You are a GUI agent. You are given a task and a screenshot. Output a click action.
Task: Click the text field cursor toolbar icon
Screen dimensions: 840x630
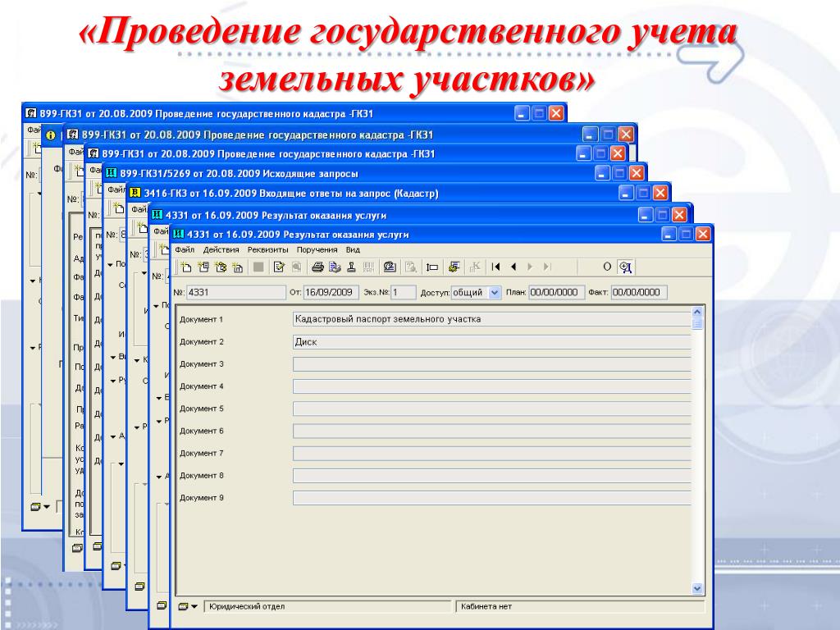(432, 267)
